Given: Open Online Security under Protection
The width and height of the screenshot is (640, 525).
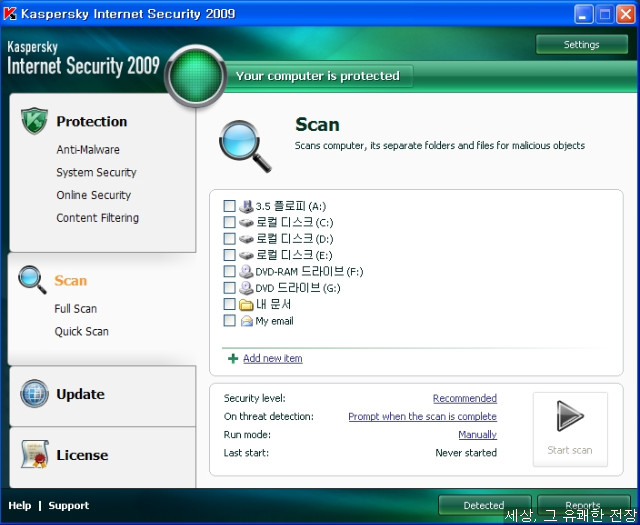Looking at the screenshot, I should (x=93, y=195).
